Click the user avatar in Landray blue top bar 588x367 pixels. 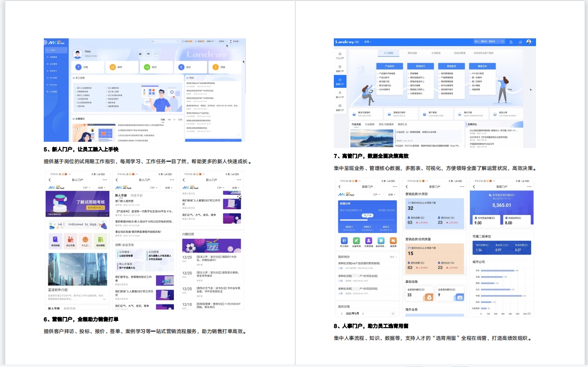pos(529,42)
